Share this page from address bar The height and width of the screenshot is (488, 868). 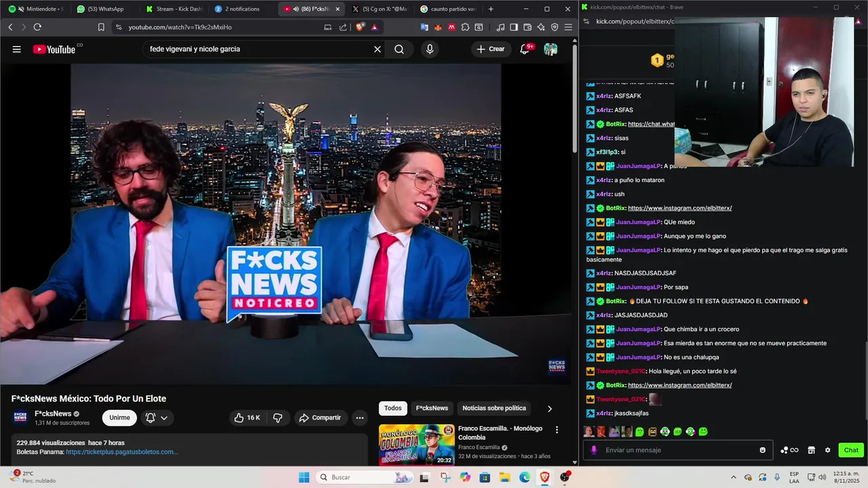(343, 27)
